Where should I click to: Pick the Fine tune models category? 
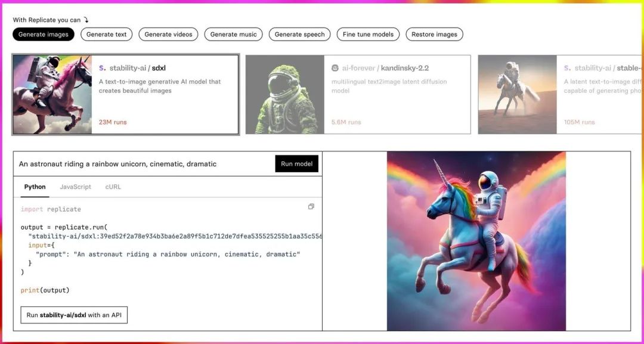pyautogui.click(x=369, y=35)
